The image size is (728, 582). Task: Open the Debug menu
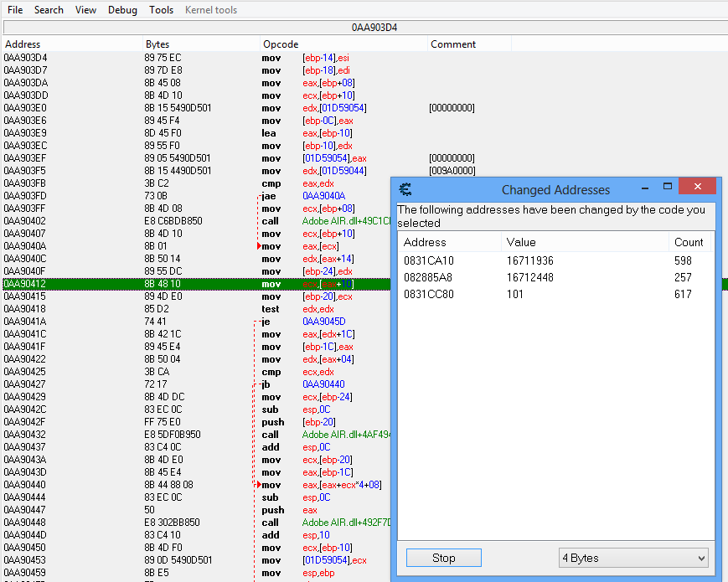[122, 10]
